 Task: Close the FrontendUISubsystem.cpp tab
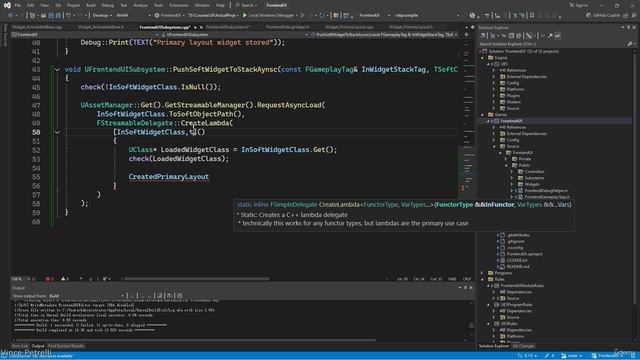(201, 27)
